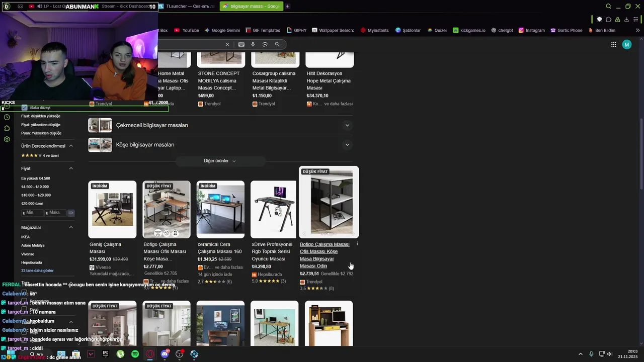Screen dimensions: 644x362
Task: Start voice search with the microphone
Action: click(x=253, y=44)
